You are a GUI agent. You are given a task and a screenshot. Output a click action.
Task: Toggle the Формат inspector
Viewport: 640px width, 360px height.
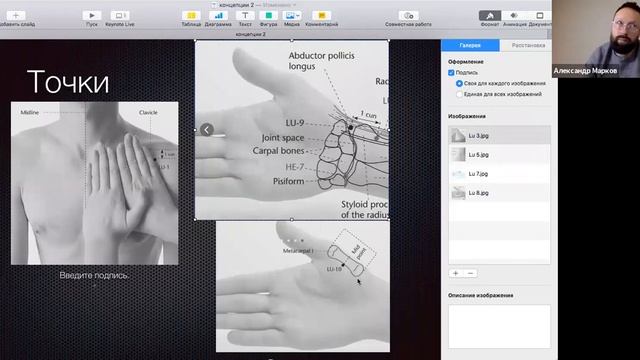(x=490, y=16)
